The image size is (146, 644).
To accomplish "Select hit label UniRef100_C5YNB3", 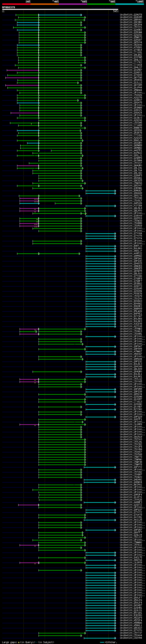I will (x=131, y=329).
